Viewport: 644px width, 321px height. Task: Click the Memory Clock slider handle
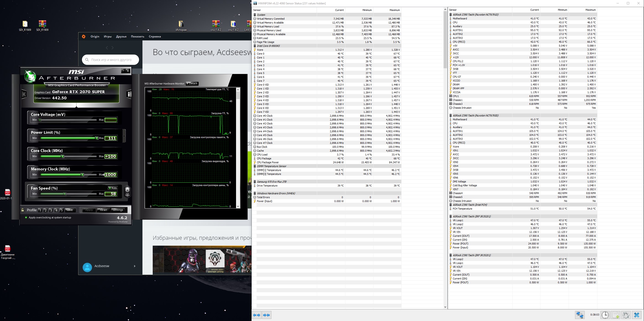82,174
